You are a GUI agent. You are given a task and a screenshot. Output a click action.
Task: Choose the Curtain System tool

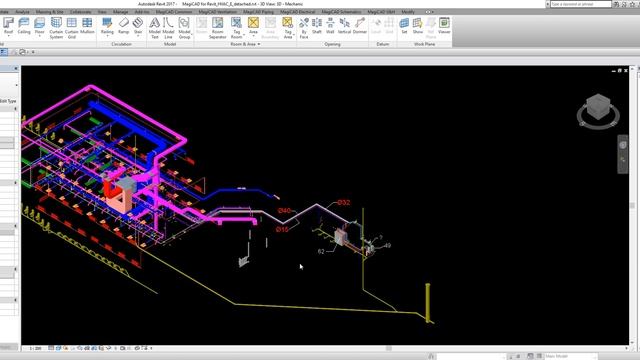pyautogui.click(x=56, y=28)
